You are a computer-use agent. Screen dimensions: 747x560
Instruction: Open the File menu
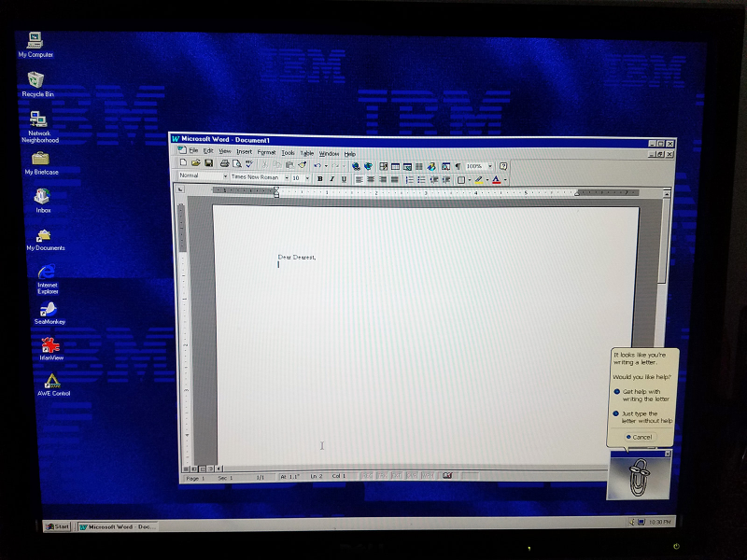tap(193, 150)
